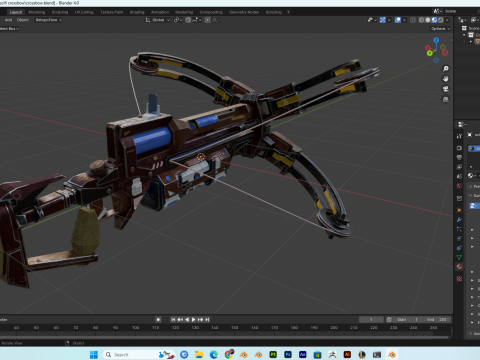Open the Tool properties tab
The image size is (480, 360).
tap(459, 136)
